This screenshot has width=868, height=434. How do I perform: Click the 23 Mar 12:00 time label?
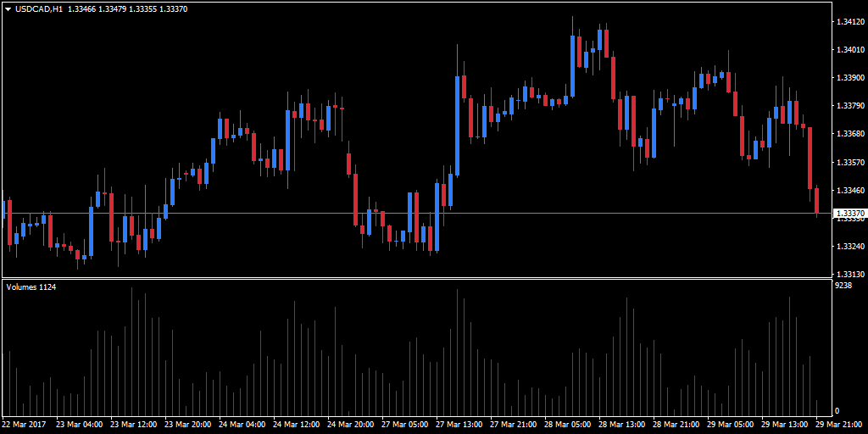click(134, 425)
